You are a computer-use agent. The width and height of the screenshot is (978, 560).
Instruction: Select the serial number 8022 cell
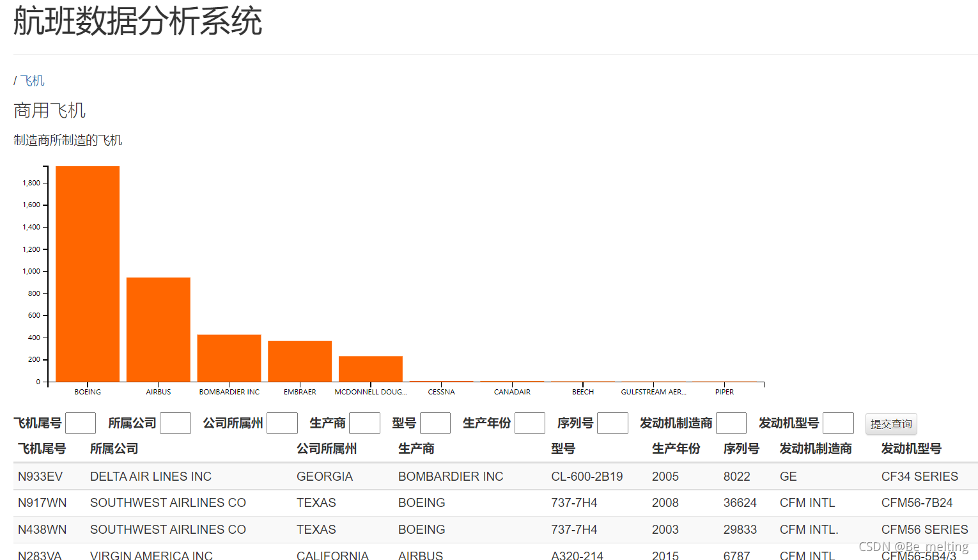tap(737, 476)
